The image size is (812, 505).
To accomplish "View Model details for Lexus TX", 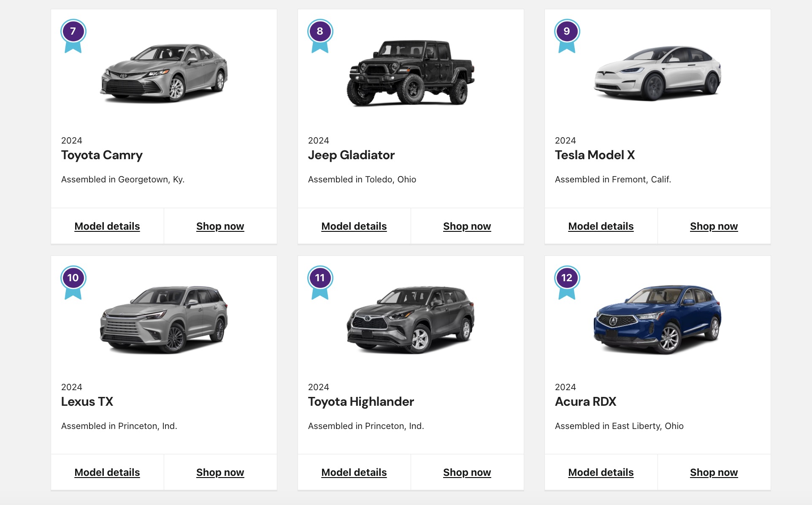I will tap(107, 472).
